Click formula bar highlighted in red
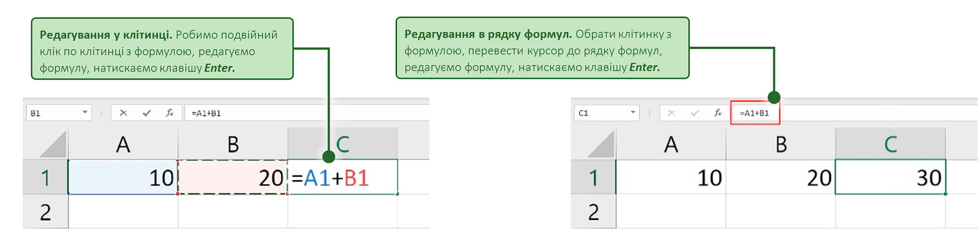The image size is (980, 244). [755, 113]
